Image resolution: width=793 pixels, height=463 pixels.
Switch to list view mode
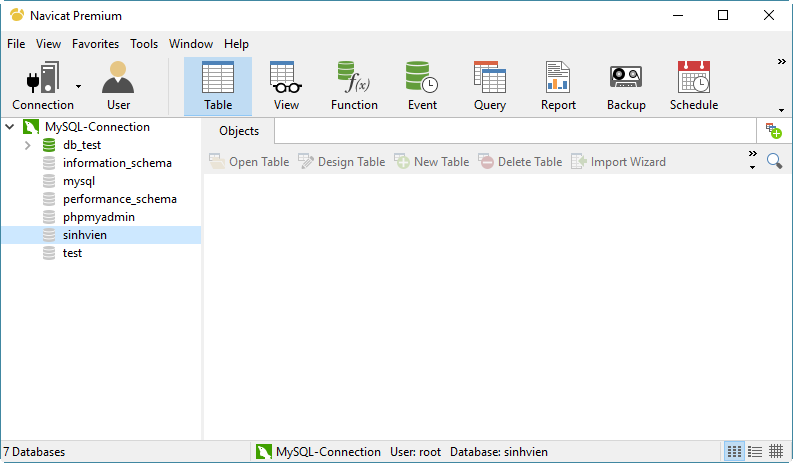tap(755, 451)
